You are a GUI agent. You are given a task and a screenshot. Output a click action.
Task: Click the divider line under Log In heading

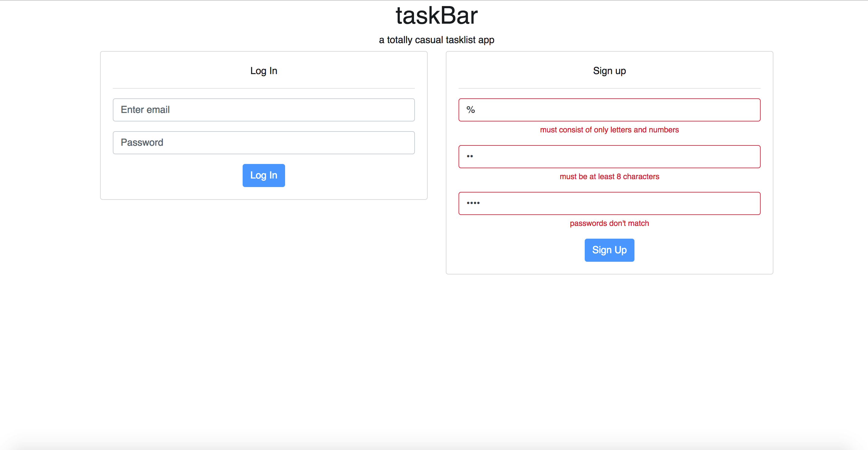click(x=264, y=88)
